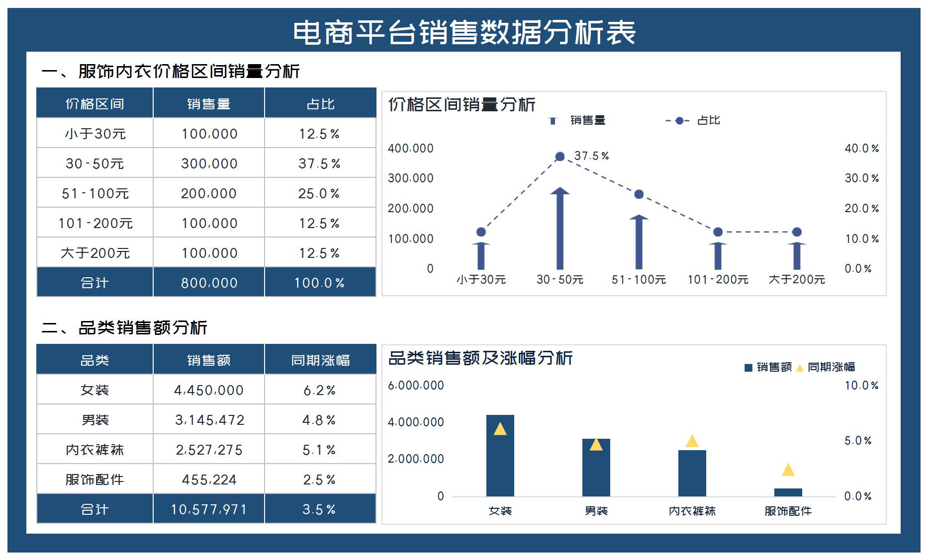Click the 37.5% data point marker

tap(560, 156)
